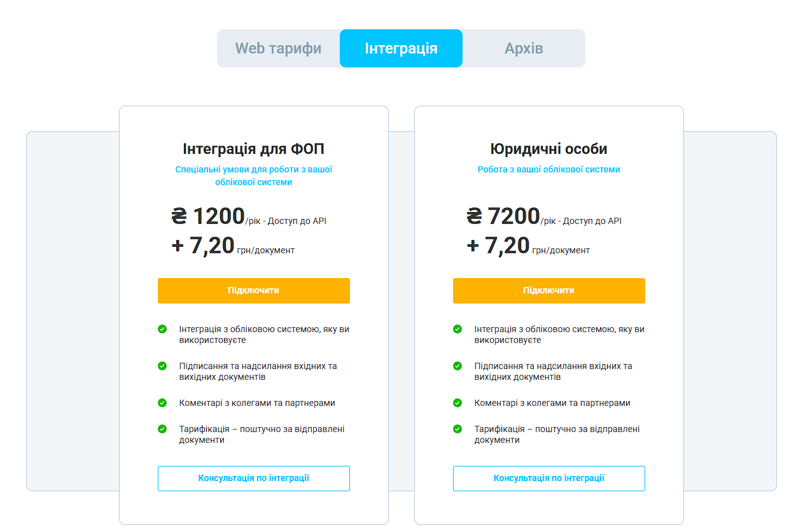Request Консультація по інтеграції for ФОП
This screenshot has height=532, width=803.
tap(254, 479)
